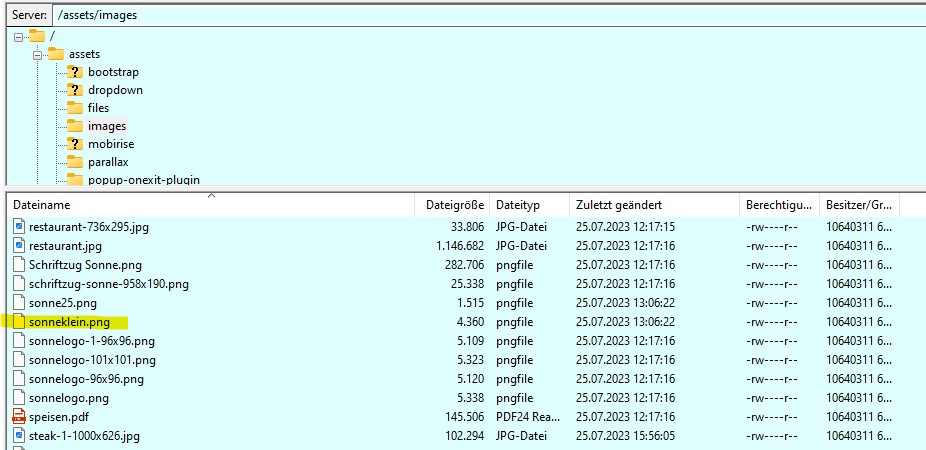Click the sonnelogo-1-96x96.png file icon
The image size is (926, 450).
pos(19,341)
